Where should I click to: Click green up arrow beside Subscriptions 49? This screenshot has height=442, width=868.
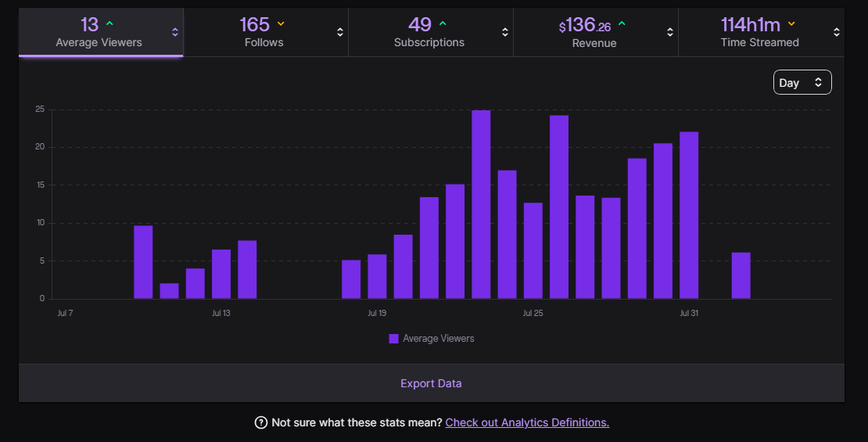[x=443, y=23]
